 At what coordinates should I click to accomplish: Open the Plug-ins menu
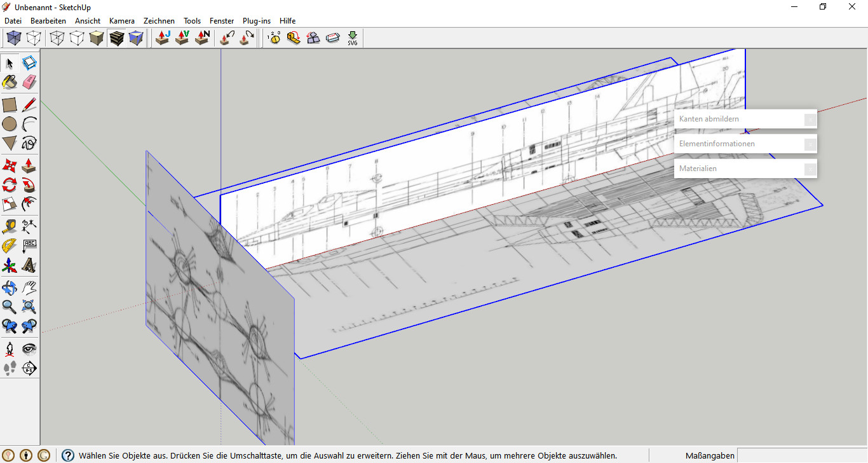pos(257,21)
